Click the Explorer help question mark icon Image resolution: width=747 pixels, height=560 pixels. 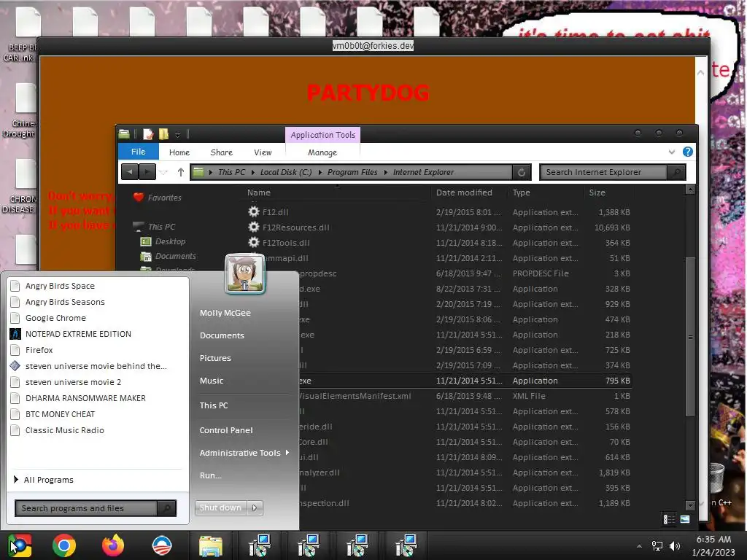[687, 152]
